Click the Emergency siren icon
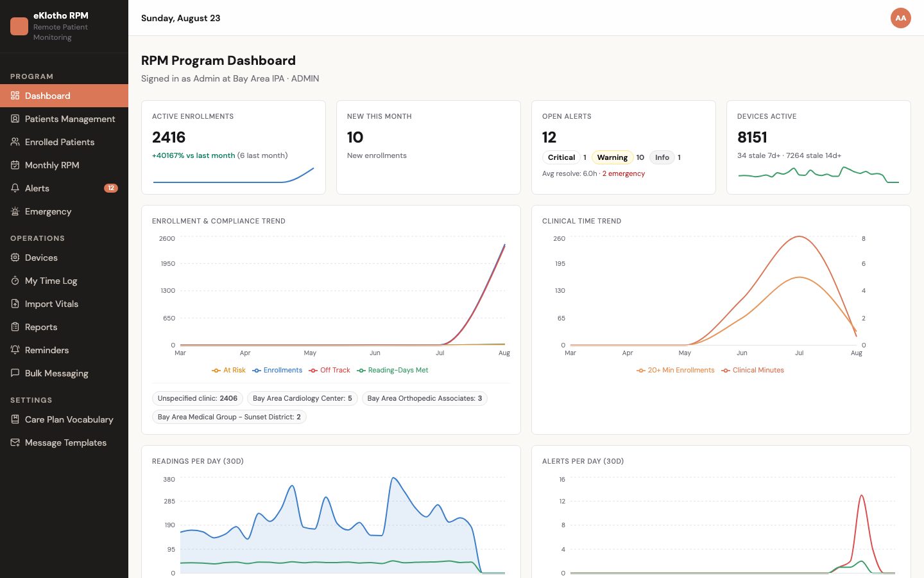 (15, 211)
